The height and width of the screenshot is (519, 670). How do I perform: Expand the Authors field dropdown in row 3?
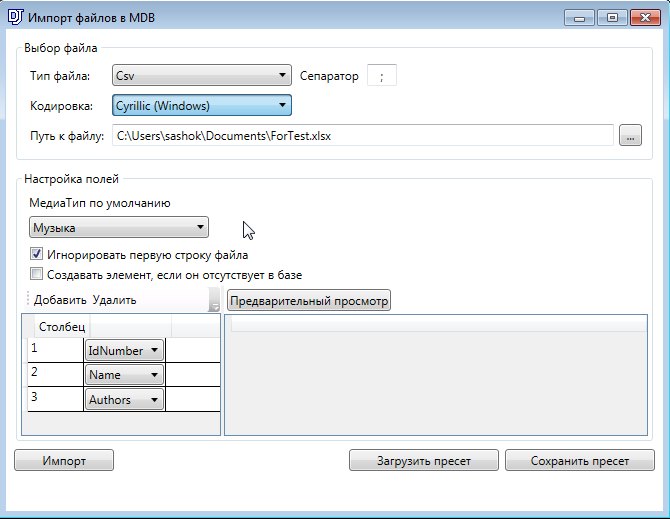pyautogui.click(x=124, y=399)
